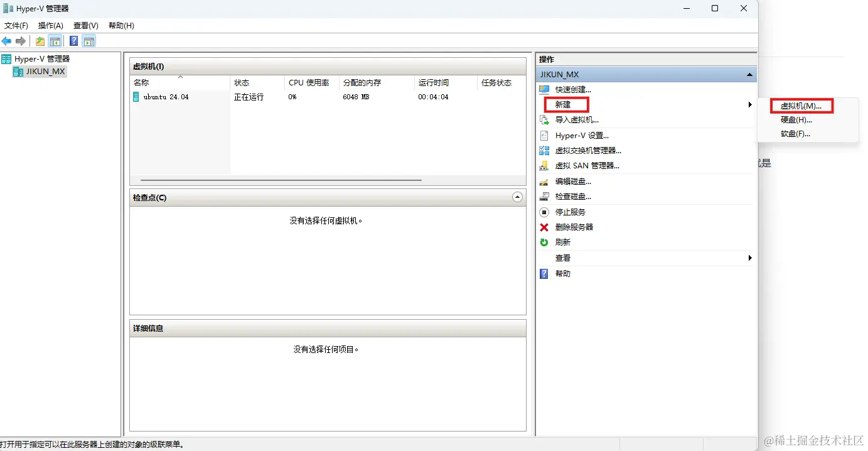
Task: Click the Back arrow toolbar icon
Action: 6,41
